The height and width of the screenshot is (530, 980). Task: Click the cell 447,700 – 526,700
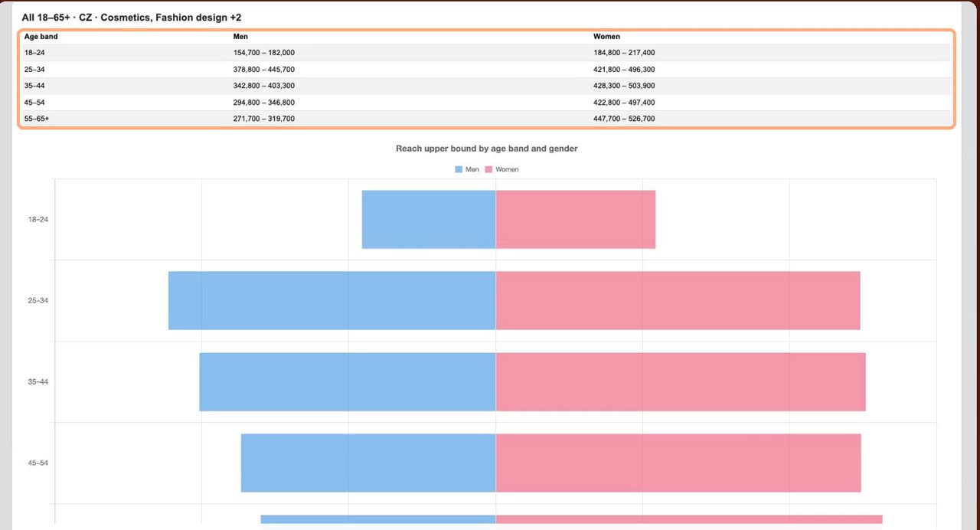(x=624, y=119)
